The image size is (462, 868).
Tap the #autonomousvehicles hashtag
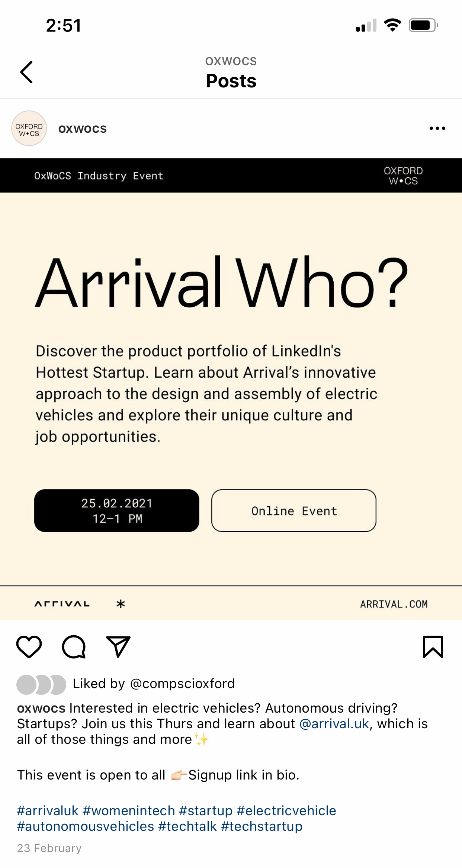coord(86,826)
